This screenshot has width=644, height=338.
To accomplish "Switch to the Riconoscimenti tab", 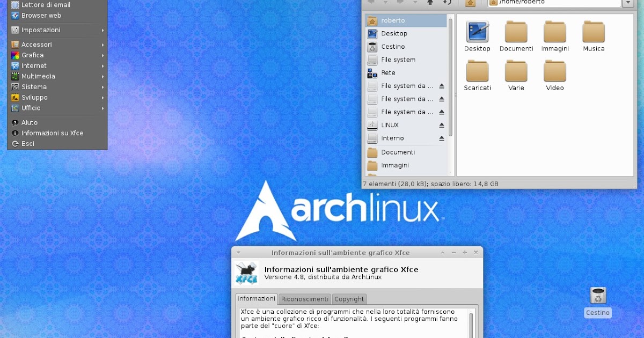I will (x=304, y=299).
